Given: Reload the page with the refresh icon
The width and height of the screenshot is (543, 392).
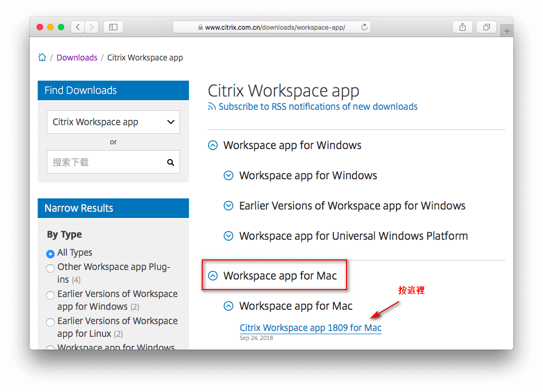Looking at the screenshot, I should point(364,27).
